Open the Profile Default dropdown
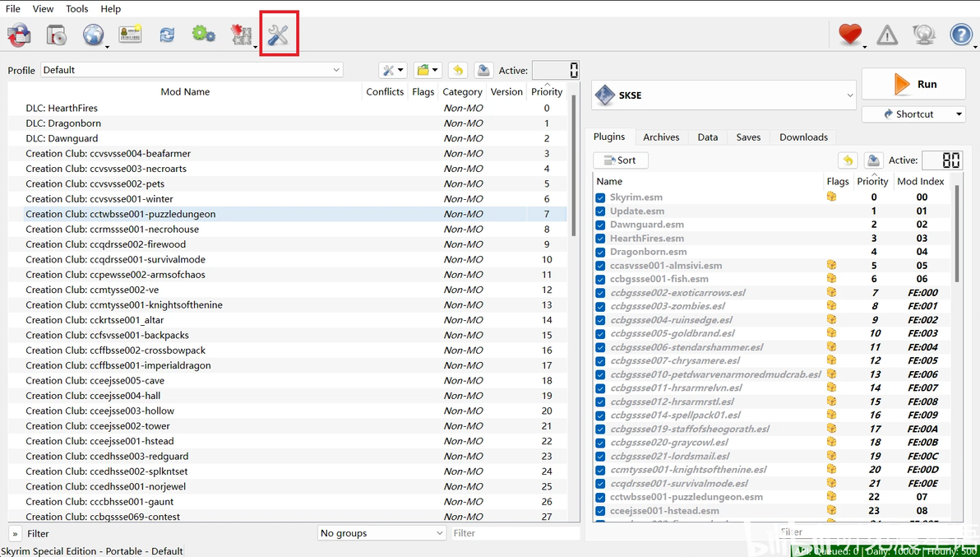The height and width of the screenshot is (557, 980). (192, 70)
